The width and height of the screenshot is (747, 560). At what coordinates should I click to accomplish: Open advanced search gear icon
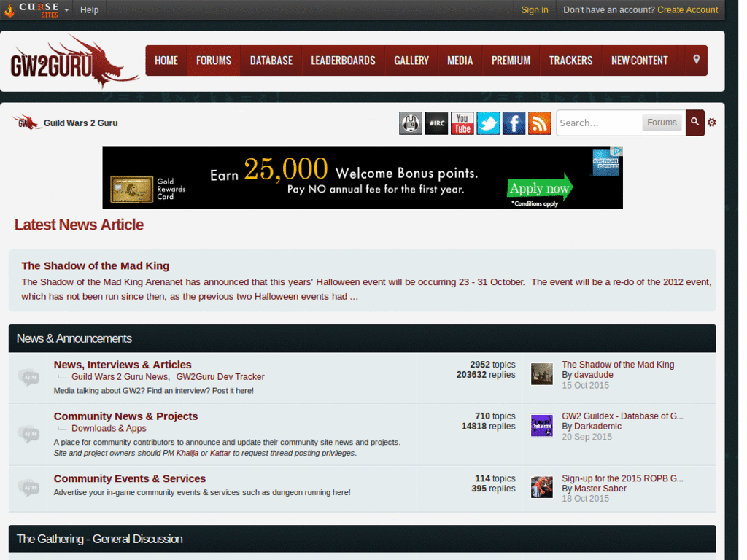click(x=712, y=122)
